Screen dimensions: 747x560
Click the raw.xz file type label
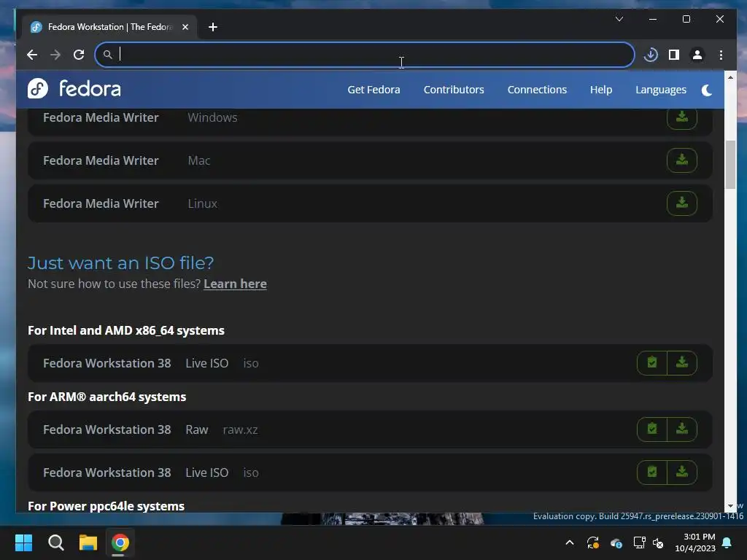point(240,429)
